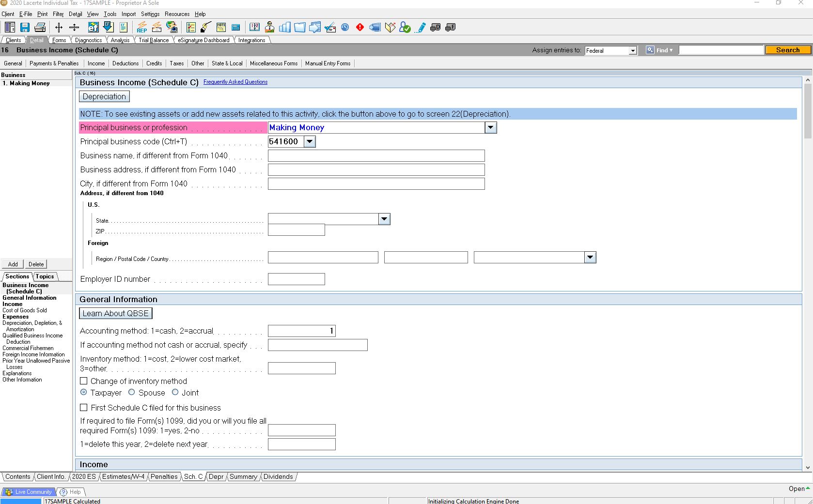This screenshot has width=813, height=504.
Task: Enable First Schedule C filed for this business
Action: click(83, 408)
